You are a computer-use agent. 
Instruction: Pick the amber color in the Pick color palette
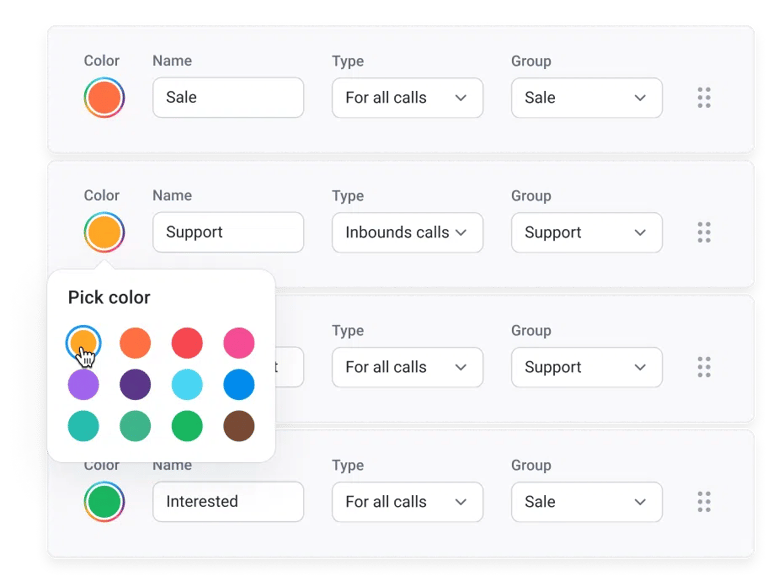click(x=83, y=343)
